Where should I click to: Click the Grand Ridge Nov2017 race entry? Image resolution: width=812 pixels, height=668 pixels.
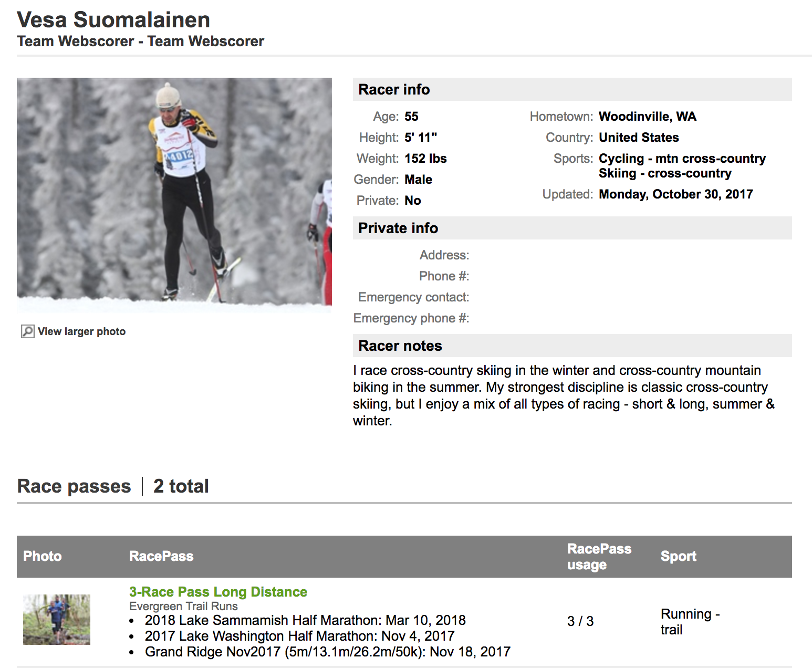(x=327, y=652)
